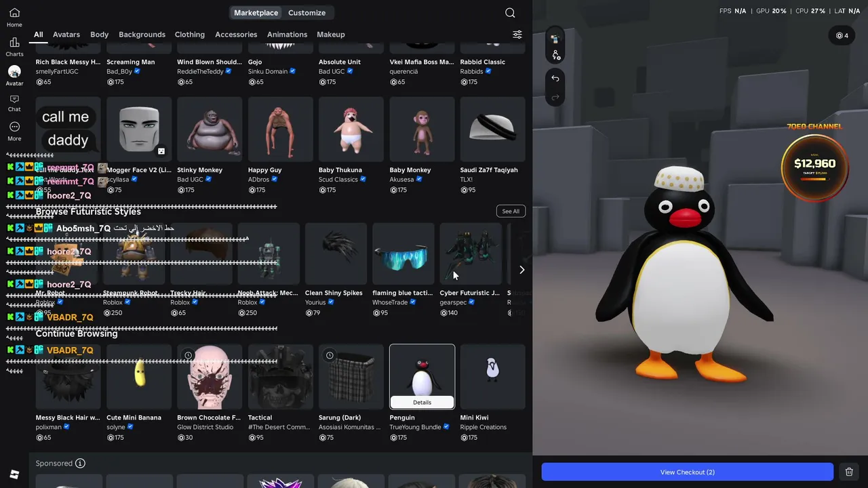
Task: Open creator Ripple Creations link
Action: [x=484, y=428]
